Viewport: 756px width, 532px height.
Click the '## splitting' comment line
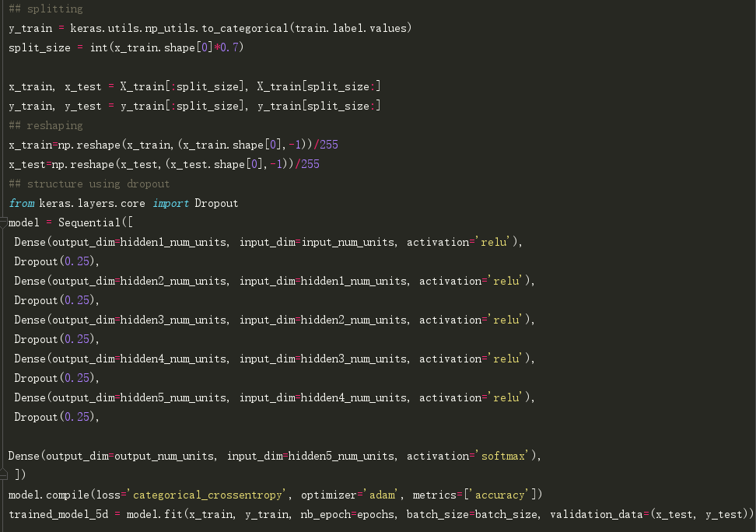point(45,9)
